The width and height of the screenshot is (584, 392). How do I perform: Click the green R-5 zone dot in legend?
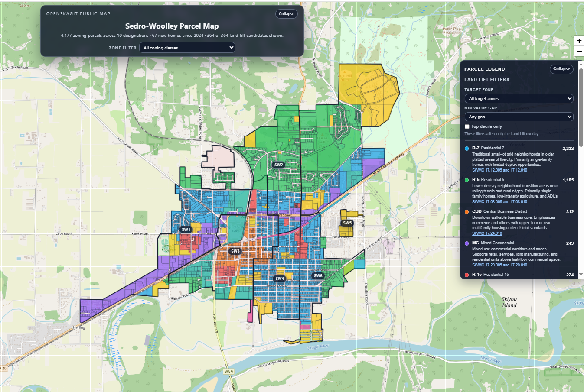pos(467,180)
